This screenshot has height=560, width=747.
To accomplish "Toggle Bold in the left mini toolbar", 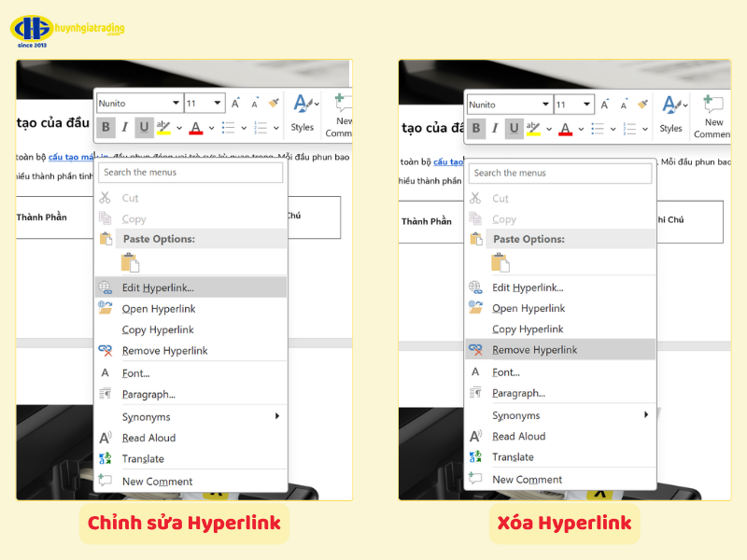I will [x=106, y=128].
